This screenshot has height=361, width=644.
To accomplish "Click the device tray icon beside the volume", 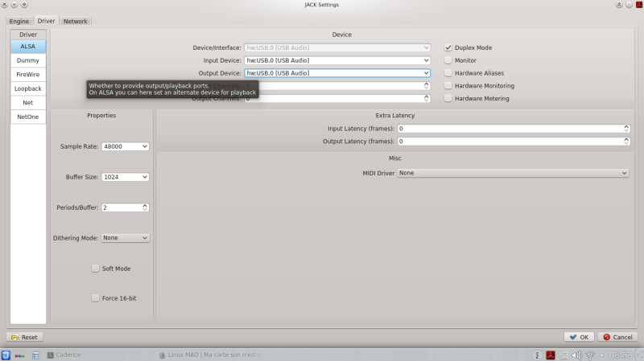I will 564,355.
